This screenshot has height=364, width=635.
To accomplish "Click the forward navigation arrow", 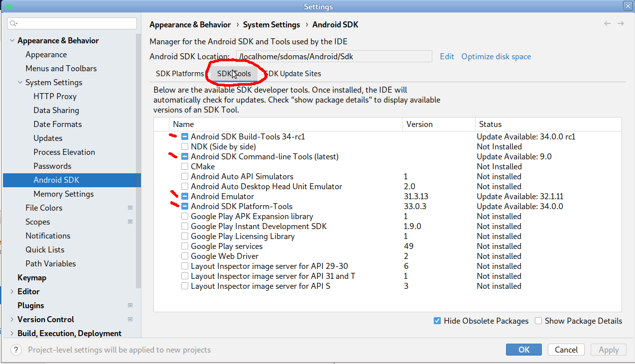I will [621, 23].
